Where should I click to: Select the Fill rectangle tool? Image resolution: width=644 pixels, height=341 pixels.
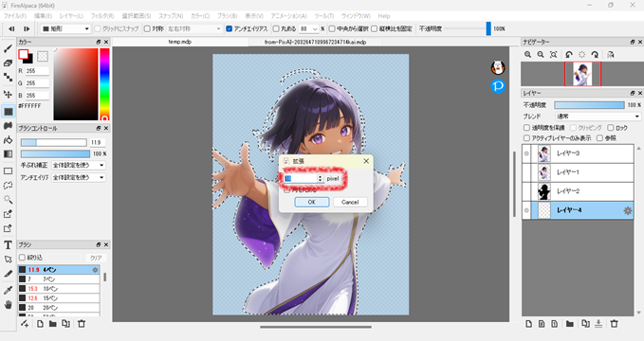[x=9, y=111]
